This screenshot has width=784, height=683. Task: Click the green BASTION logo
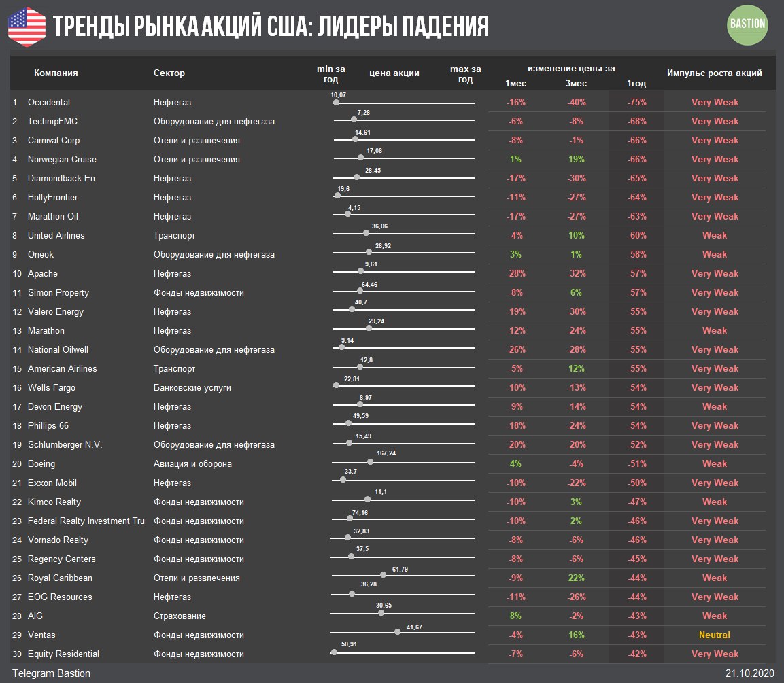point(747,24)
